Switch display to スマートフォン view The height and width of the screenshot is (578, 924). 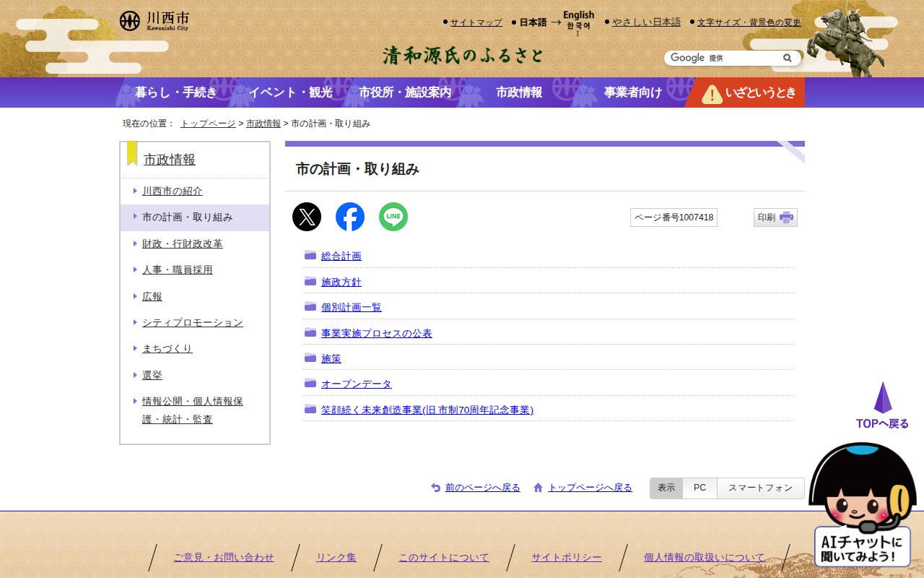(x=760, y=488)
